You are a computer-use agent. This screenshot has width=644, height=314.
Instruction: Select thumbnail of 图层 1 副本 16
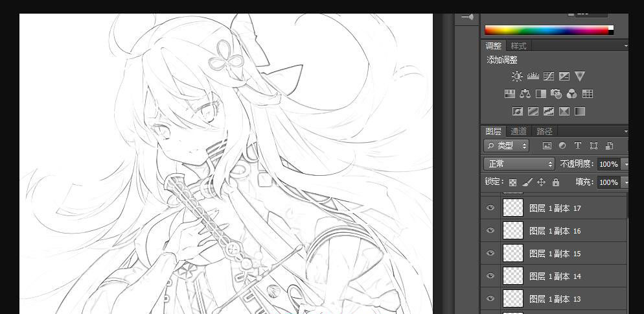tap(513, 230)
